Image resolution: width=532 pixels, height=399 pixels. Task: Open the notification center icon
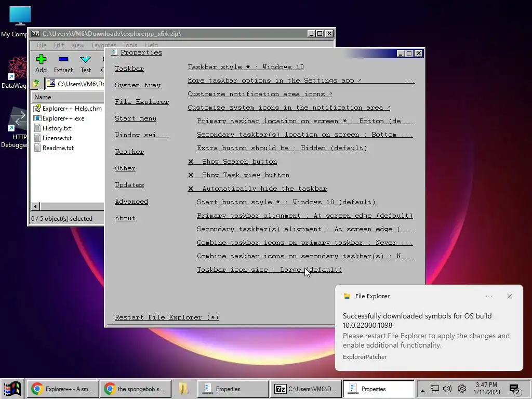click(x=515, y=390)
